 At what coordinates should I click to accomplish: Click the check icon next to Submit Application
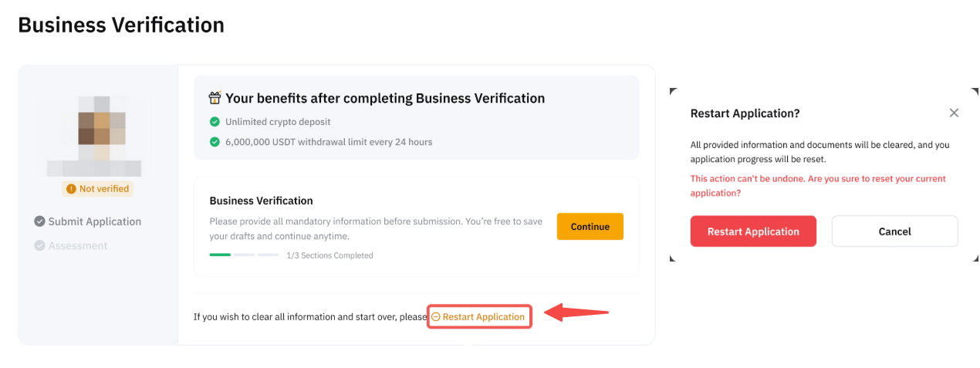tap(39, 221)
